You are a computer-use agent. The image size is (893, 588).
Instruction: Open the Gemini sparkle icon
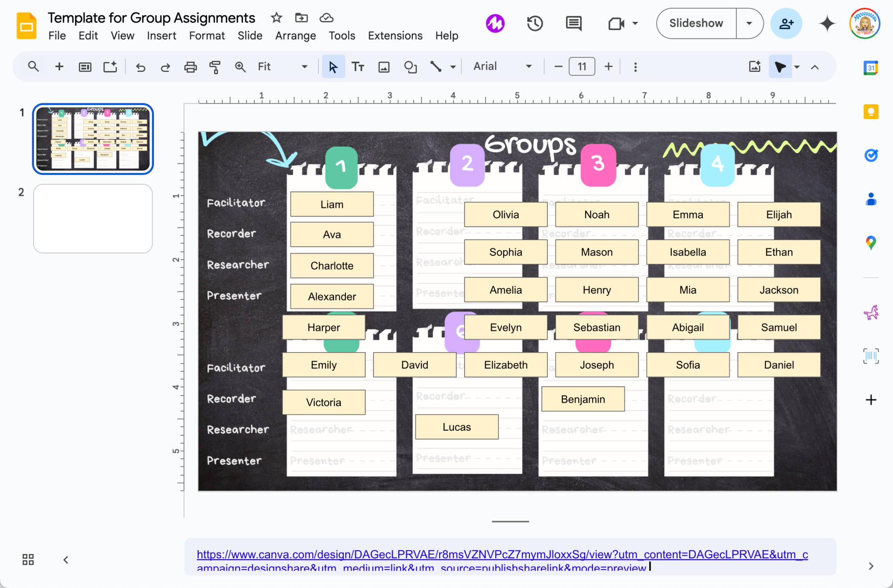point(827,24)
